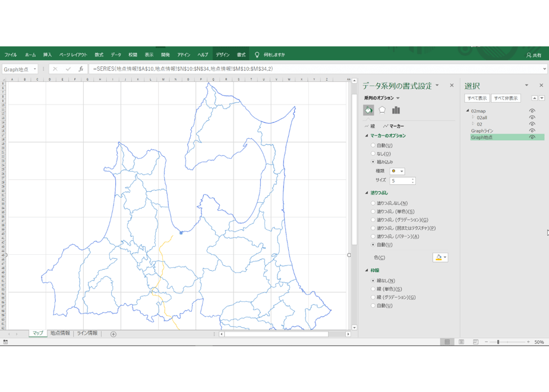
Task: Open the fill 色(C) color picker
Action: 440,258
